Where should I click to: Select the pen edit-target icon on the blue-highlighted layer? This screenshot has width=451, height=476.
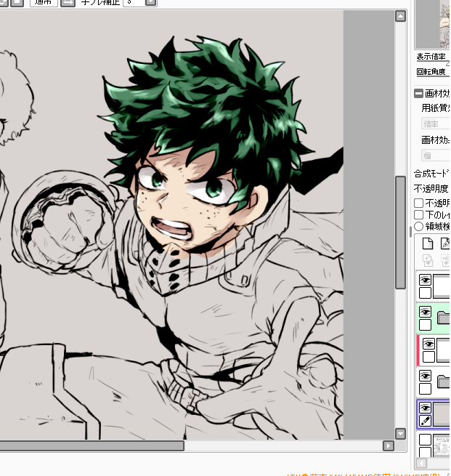425,421
